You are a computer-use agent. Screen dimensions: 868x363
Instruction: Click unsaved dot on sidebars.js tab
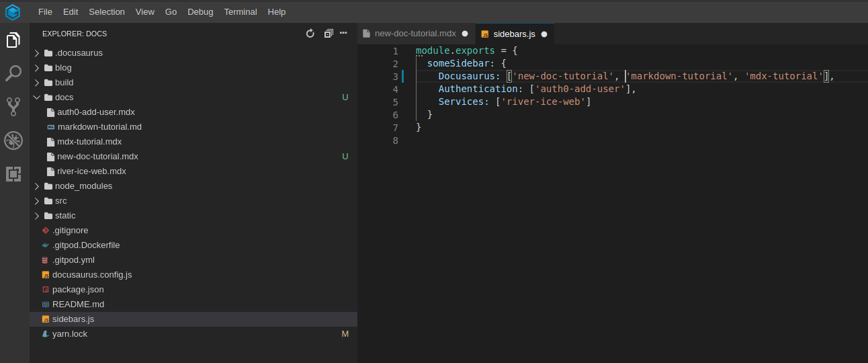coord(544,34)
